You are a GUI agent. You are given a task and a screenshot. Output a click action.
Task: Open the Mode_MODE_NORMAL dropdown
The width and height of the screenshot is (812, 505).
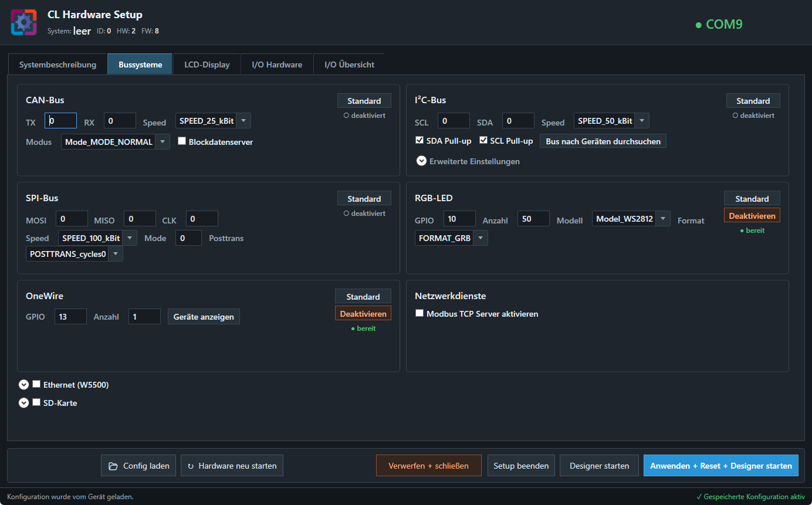[116, 141]
